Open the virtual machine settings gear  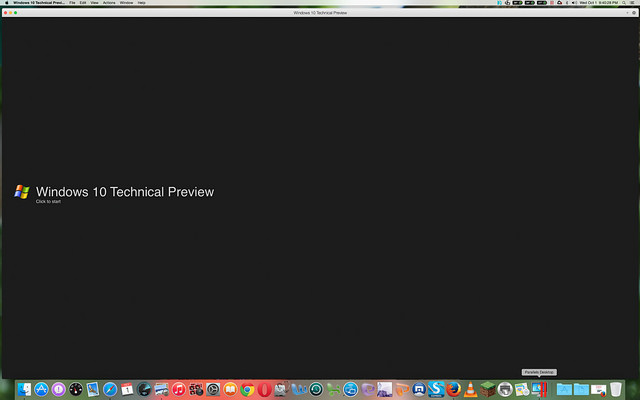coord(634,13)
